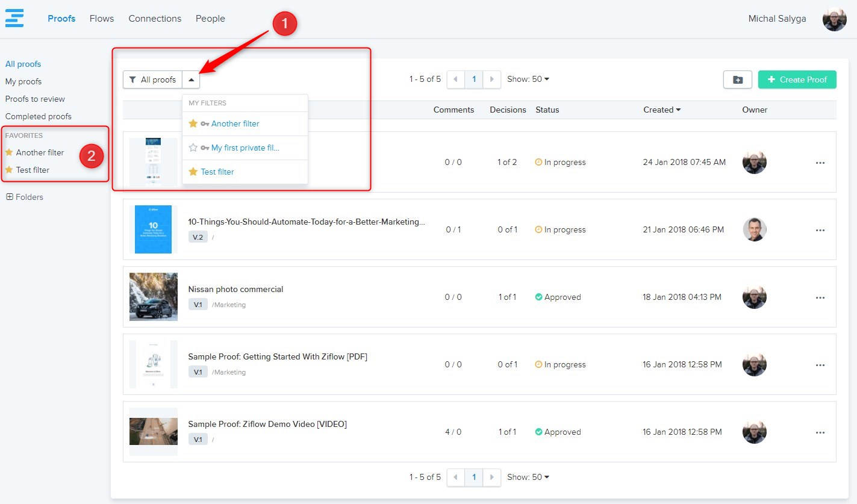Image resolution: width=857 pixels, height=504 pixels.
Task: Open the user profile avatar menu
Action: tap(834, 19)
